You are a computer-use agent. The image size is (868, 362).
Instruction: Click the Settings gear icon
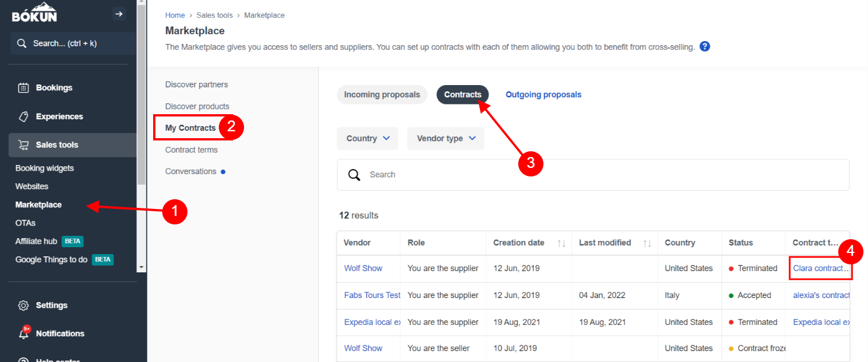click(23, 305)
